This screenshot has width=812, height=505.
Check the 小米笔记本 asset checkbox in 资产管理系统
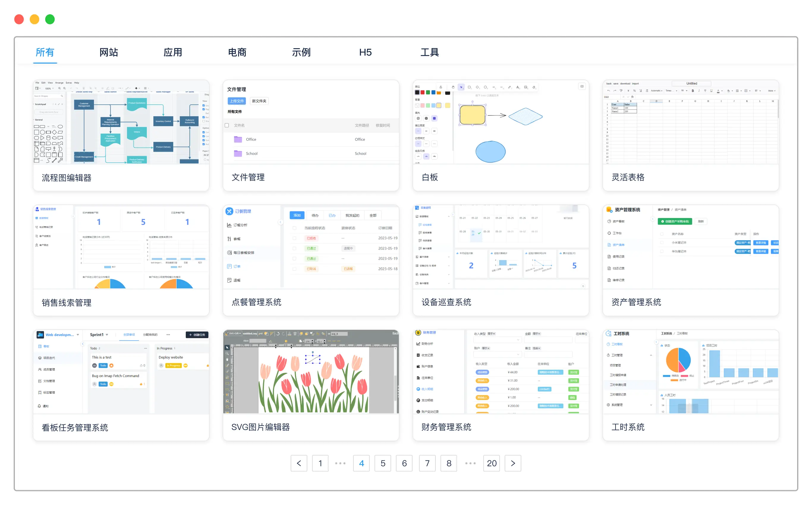(662, 243)
